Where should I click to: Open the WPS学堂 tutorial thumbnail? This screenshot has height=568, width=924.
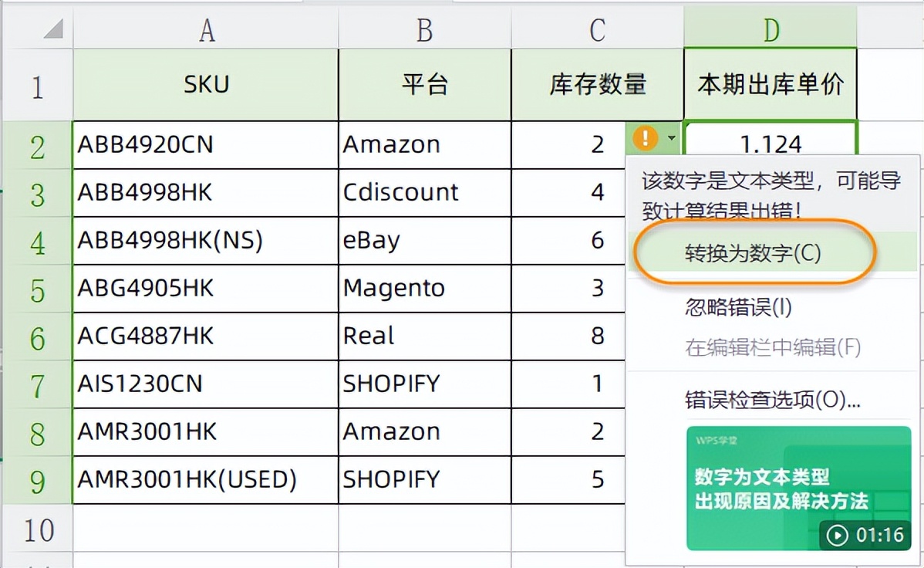[x=798, y=489]
